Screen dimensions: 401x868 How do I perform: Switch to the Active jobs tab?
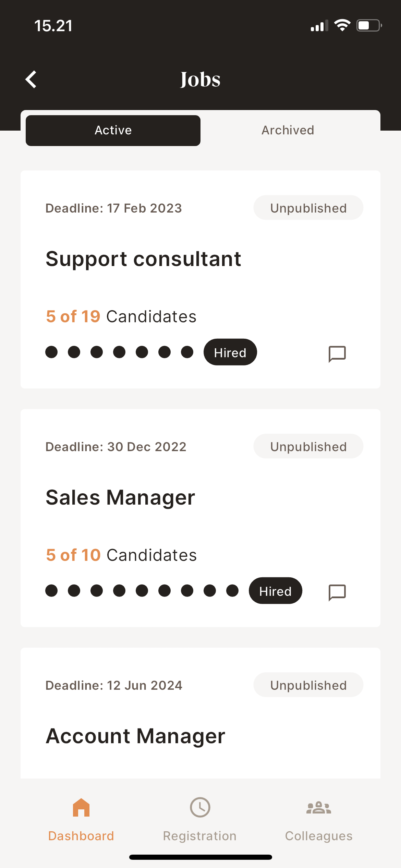[x=113, y=131]
